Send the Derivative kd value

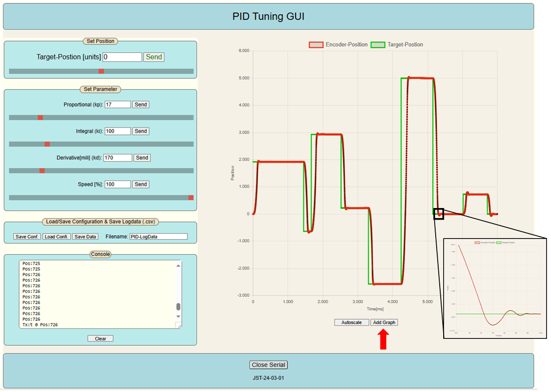142,158
